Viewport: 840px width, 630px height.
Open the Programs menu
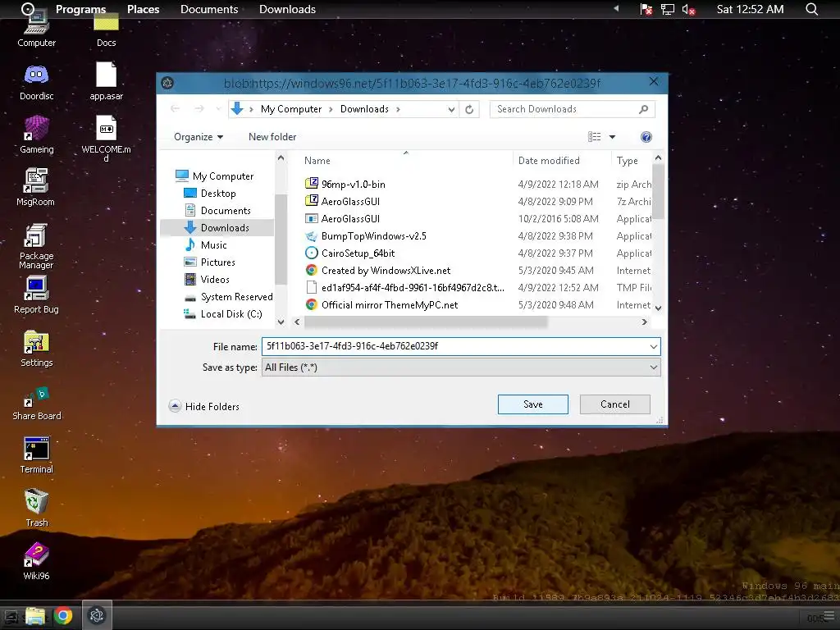[x=80, y=9]
